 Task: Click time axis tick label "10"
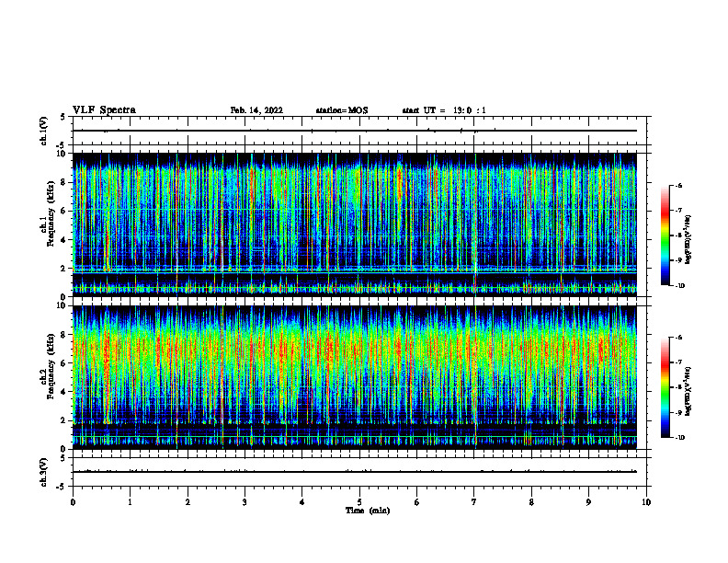(646, 502)
